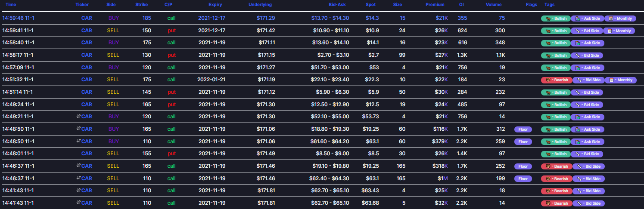
Task: Click the Tags column header
Action: pos(549,4)
